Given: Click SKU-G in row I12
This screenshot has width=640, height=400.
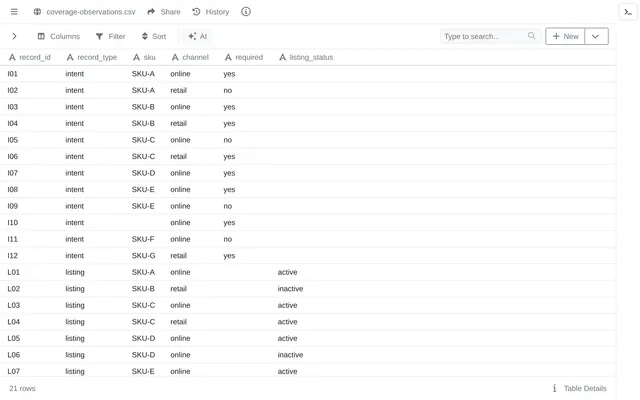Looking at the screenshot, I should pos(144,256).
